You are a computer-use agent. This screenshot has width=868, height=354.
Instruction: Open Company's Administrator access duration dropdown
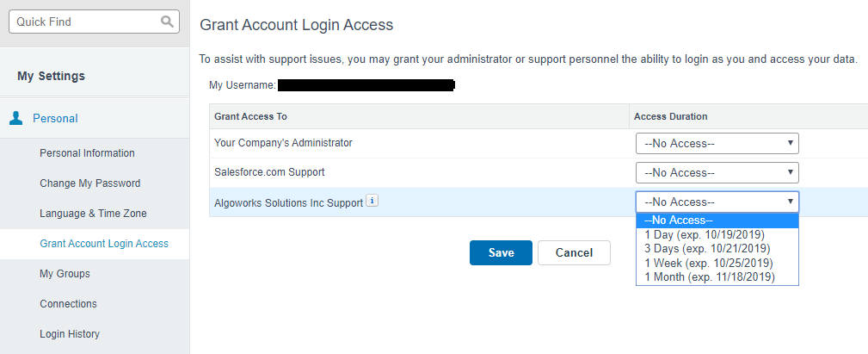point(717,143)
